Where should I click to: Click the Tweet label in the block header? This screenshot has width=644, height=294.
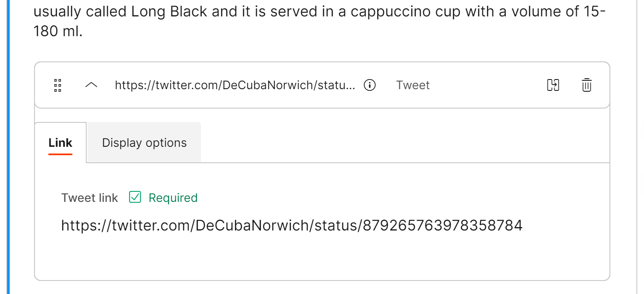click(413, 85)
